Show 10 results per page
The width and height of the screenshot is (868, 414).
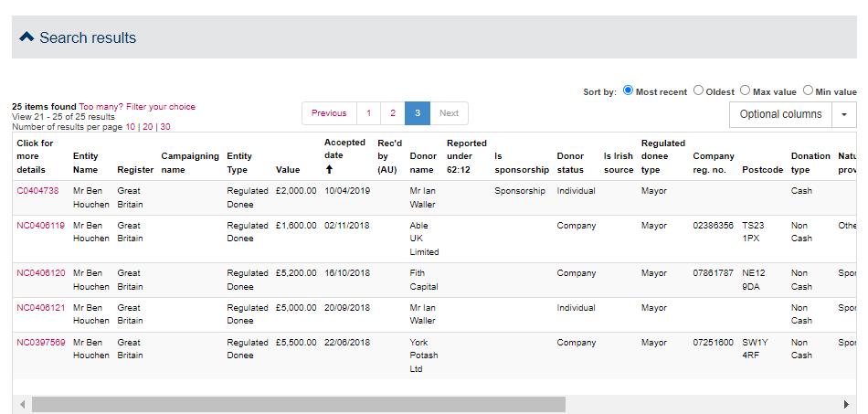131,127
